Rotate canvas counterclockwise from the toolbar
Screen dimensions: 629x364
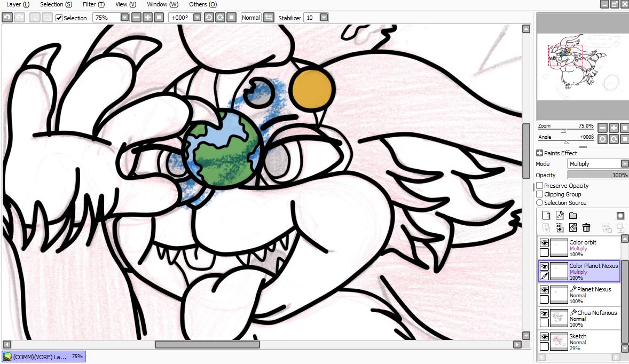[209, 18]
